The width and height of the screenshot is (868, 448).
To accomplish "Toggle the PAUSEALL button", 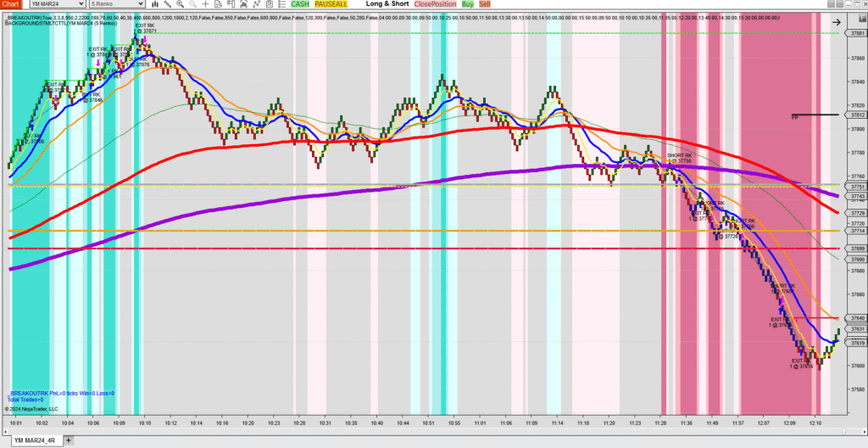I will pyautogui.click(x=331, y=4).
